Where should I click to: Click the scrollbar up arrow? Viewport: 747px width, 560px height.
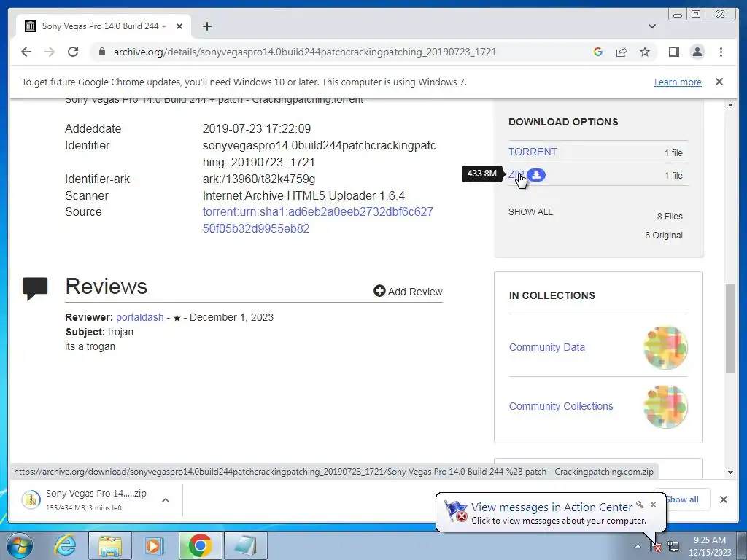730,105
